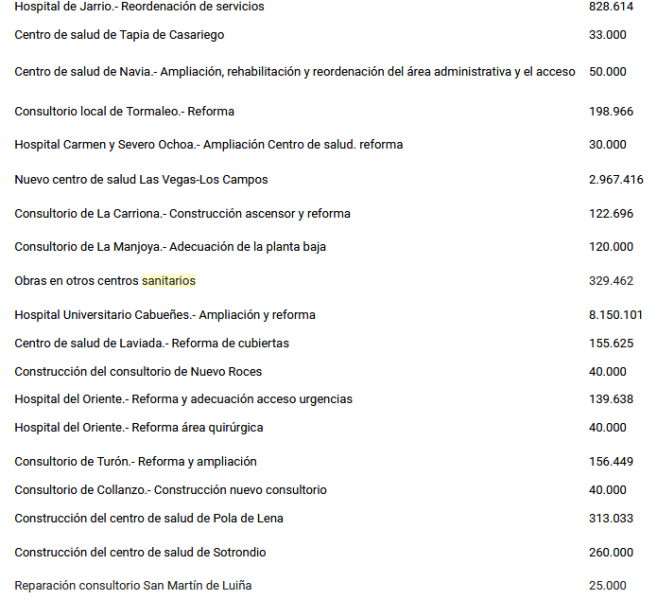Select the amount 198.966
Screen dimensions: 657x600
coord(611,111)
